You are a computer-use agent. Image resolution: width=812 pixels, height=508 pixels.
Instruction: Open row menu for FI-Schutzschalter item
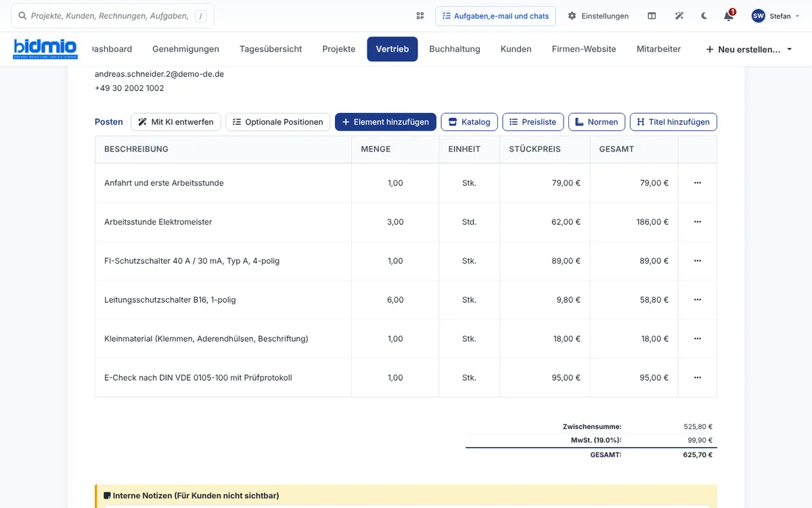[x=698, y=261]
